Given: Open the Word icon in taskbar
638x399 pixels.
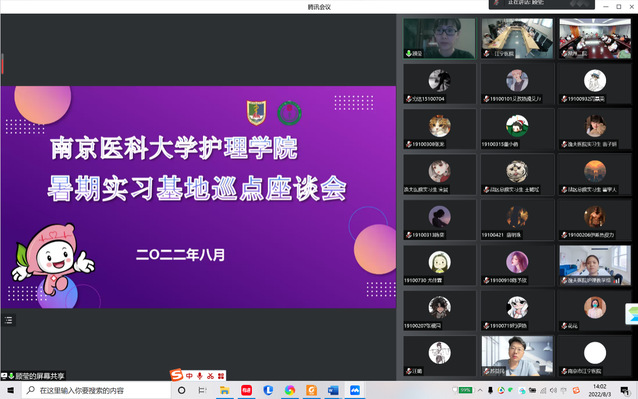Looking at the screenshot, I should [333, 390].
